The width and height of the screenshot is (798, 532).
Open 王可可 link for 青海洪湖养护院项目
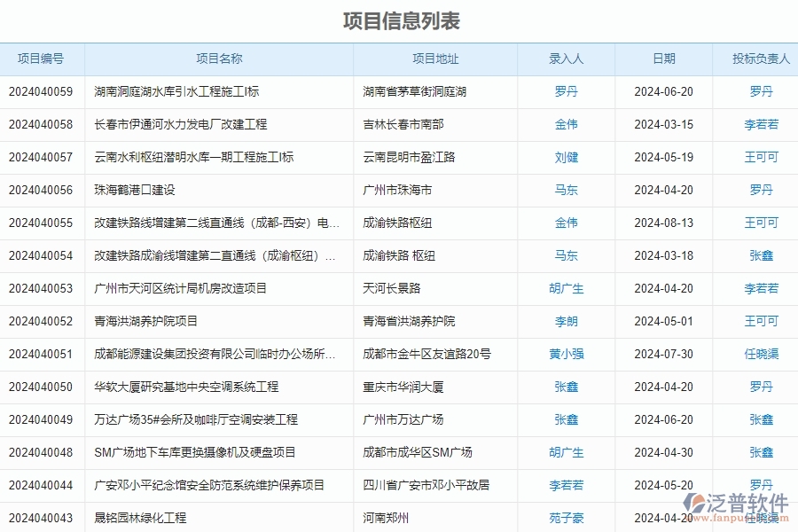coord(760,321)
